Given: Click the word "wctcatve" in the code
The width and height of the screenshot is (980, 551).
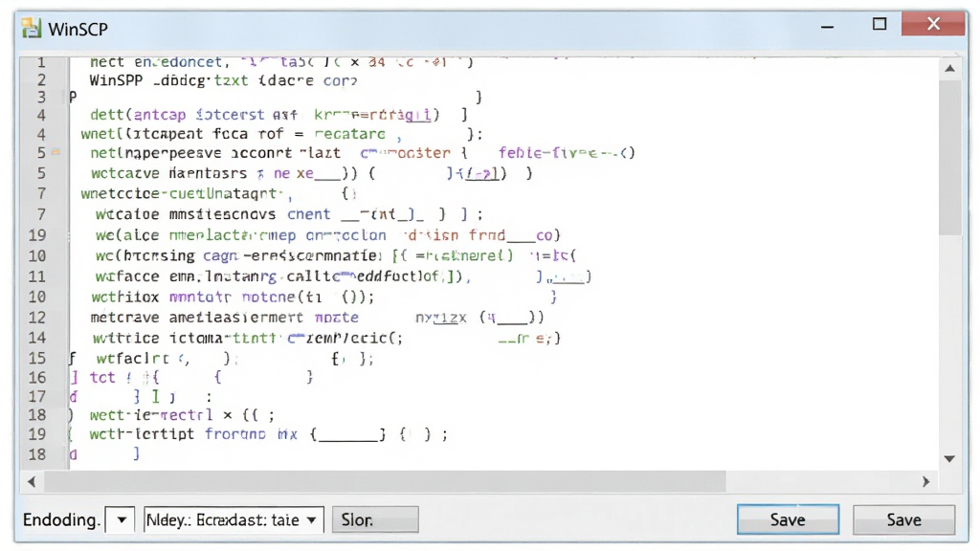Looking at the screenshot, I should tap(125, 173).
